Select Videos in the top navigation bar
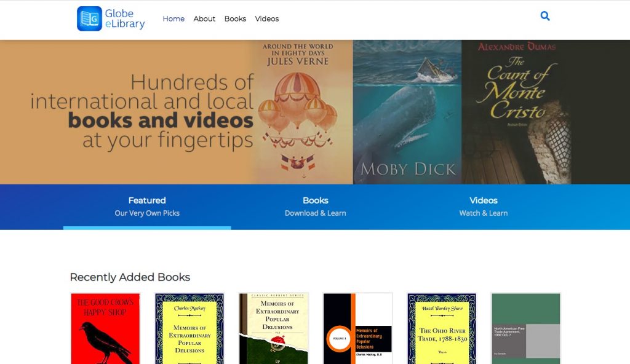 pos(267,19)
